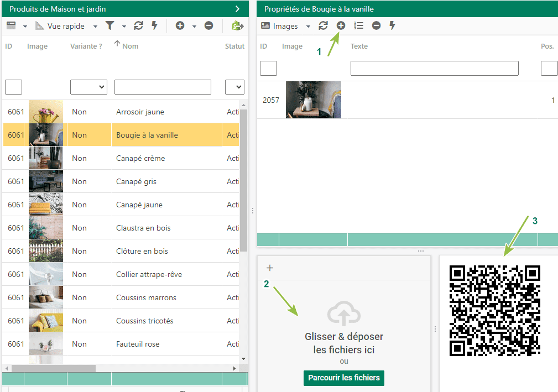Click the Variante ? column header
This screenshot has width=558, height=392.
click(86, 46)
